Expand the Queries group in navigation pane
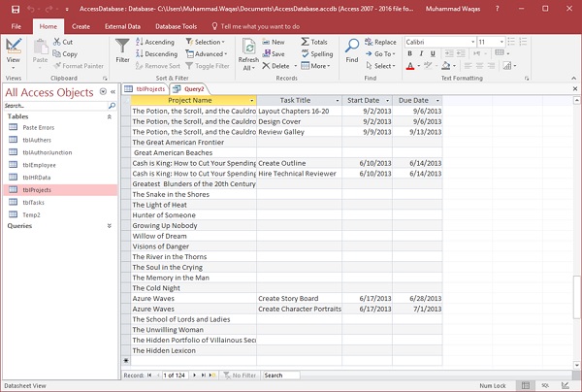 coord(109,225)
